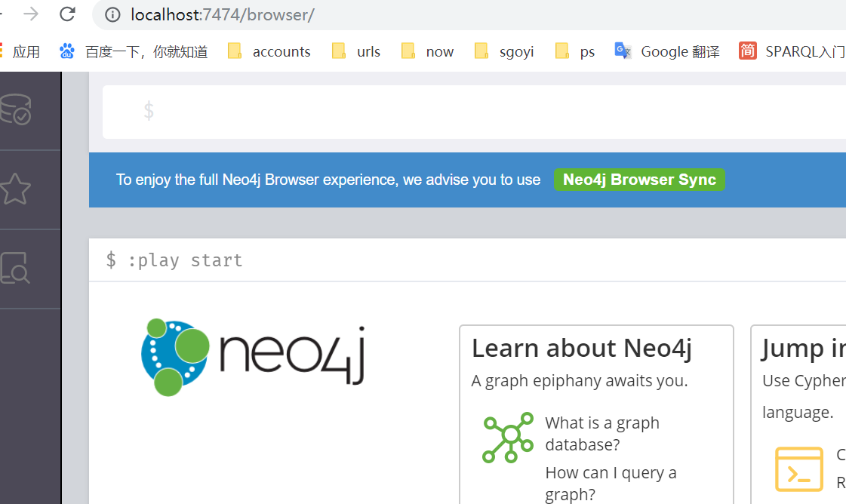Image resolution: width=846 pixels, height=504 pixels.
Task: Expand the sgoyi bookmark folder
Action: click(503, 51)
